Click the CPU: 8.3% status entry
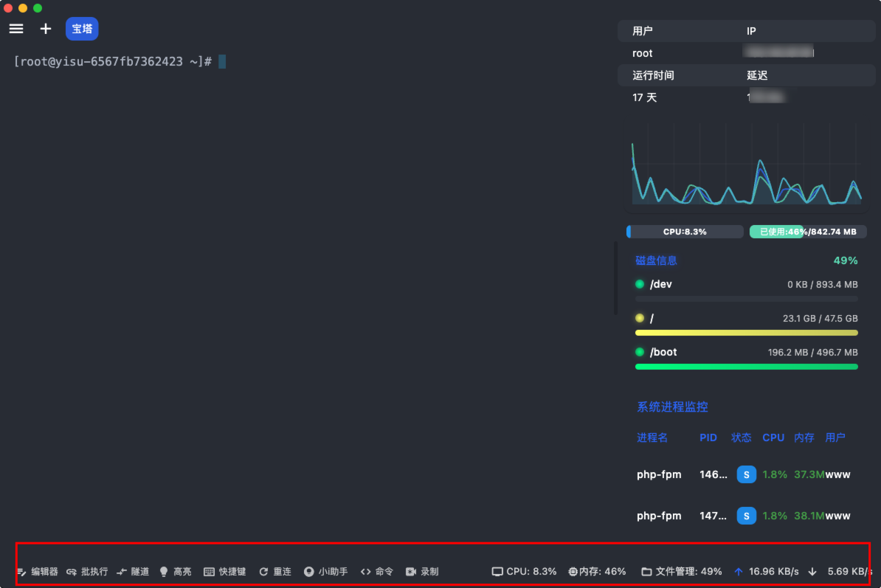This screenshot has width=881, height=588. click(524, 571)
